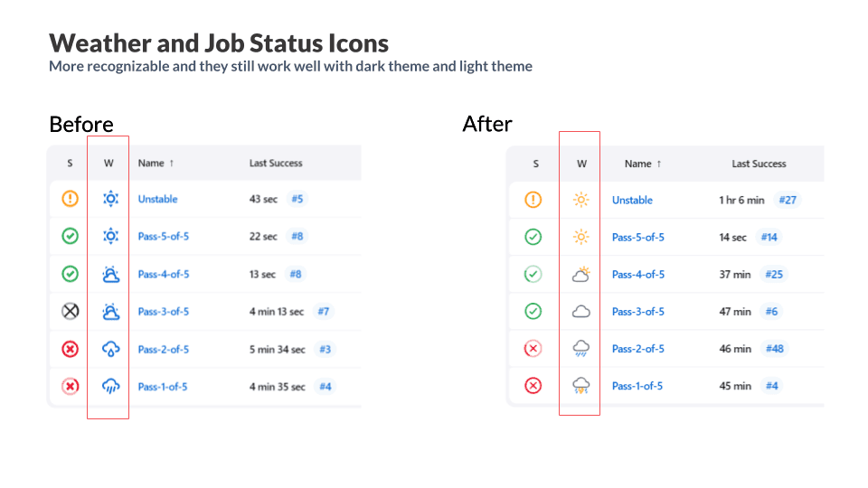Click the S column header in After table
868x488 pixels.
tap(535, 164)
